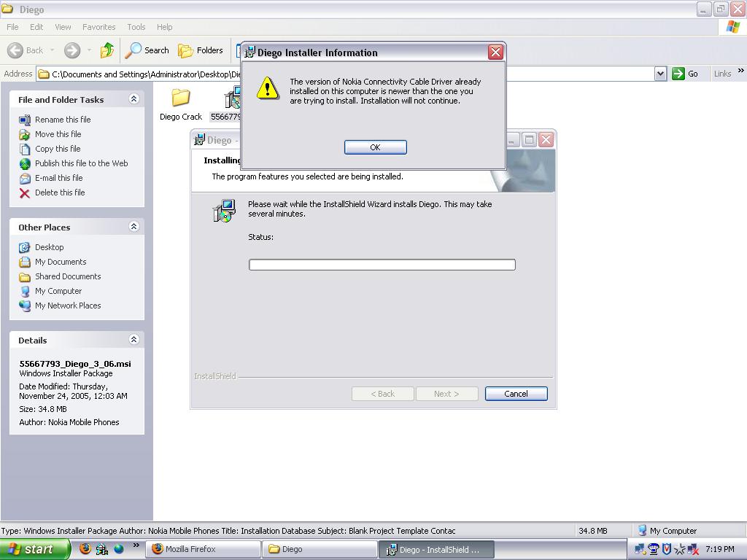747x560 pixels.
Task: Click the Forward navigation arrow
Action: 72,50
